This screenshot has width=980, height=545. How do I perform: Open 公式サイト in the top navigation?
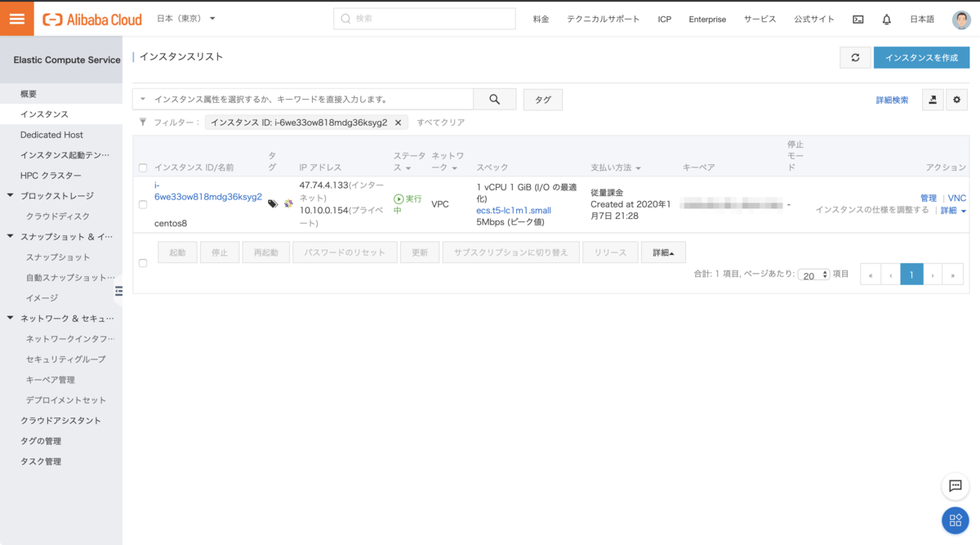[x=814, y=19]
